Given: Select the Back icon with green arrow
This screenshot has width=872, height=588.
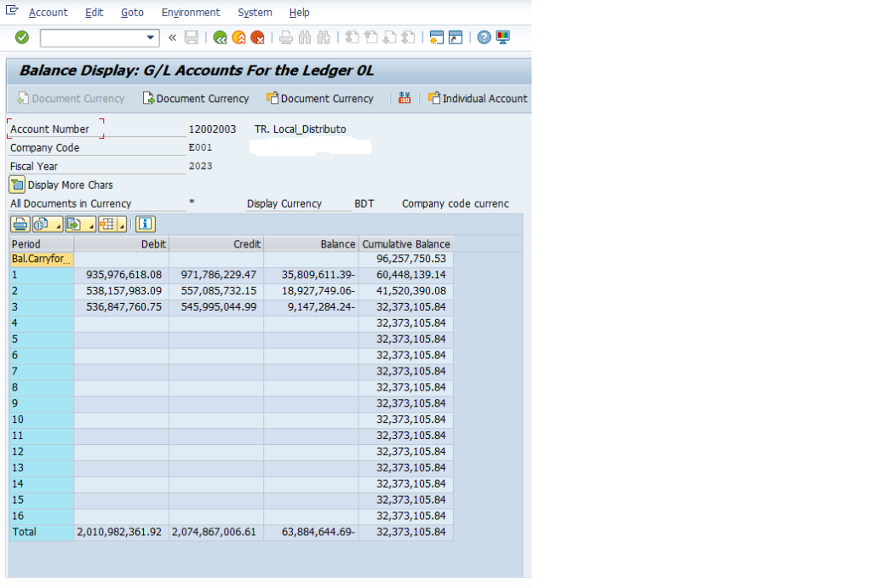Looking at the screenshot, I should [x=219, y=37].
